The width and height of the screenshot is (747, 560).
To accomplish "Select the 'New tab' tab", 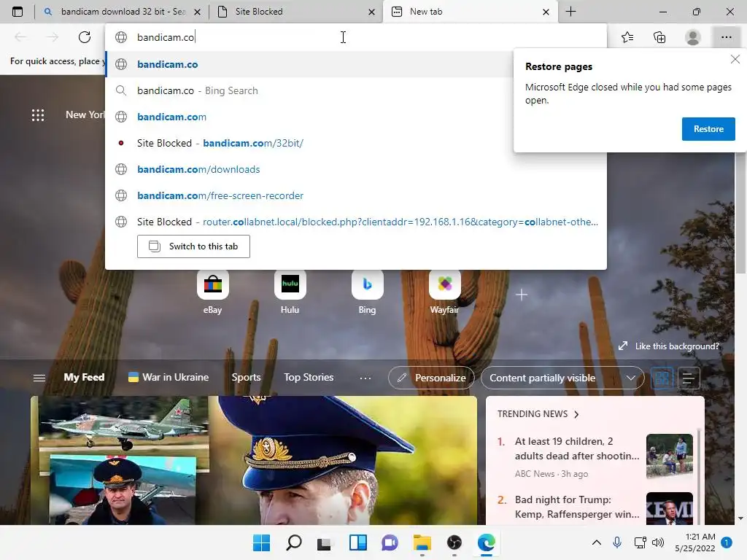I will 469,12.
